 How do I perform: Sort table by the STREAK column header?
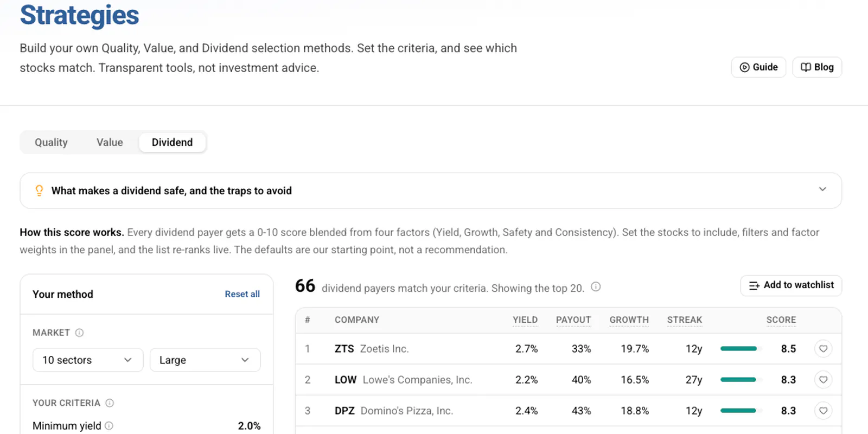(685, 320)
